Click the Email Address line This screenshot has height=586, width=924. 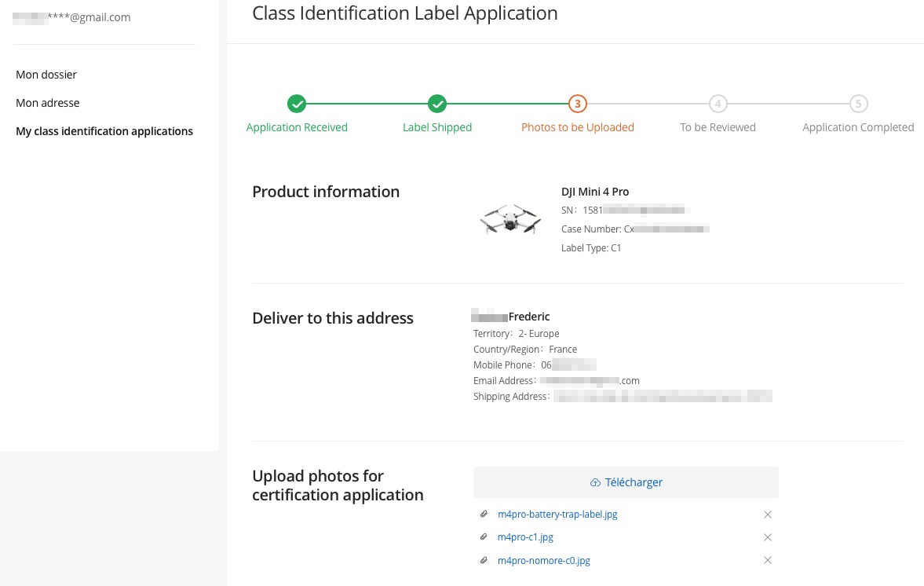557,381
